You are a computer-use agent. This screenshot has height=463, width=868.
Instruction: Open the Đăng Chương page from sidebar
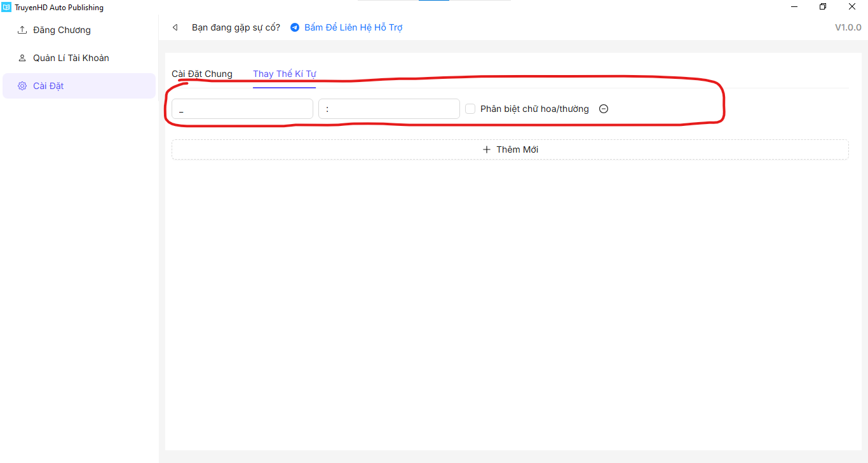tap(62, 30)
